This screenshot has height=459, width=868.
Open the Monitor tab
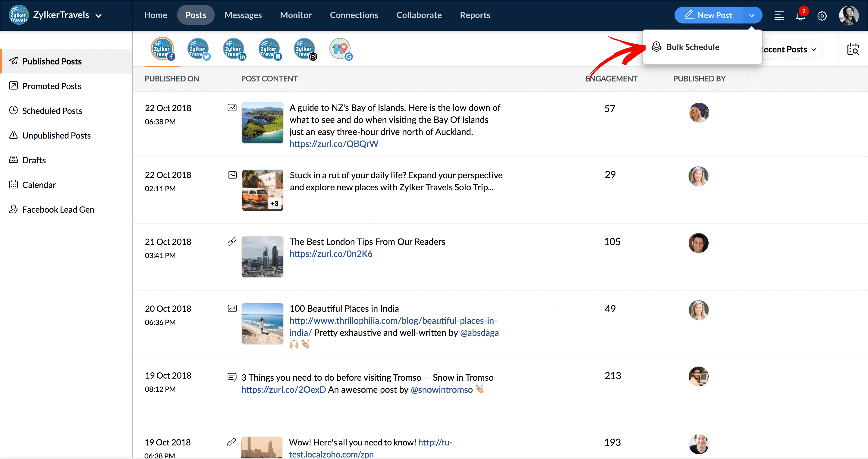pyautogui.click(x=295, y=15)
